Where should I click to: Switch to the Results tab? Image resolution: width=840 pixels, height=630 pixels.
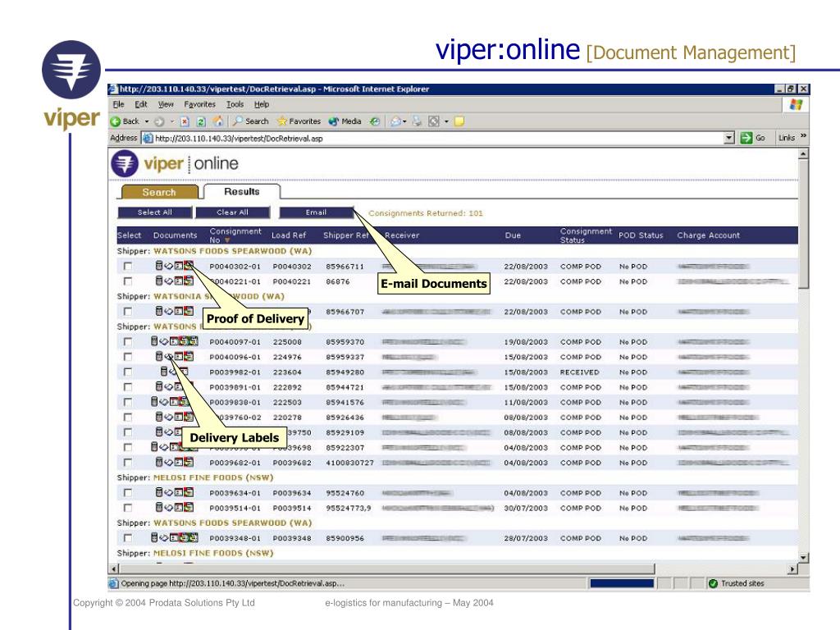coord(242,191)
